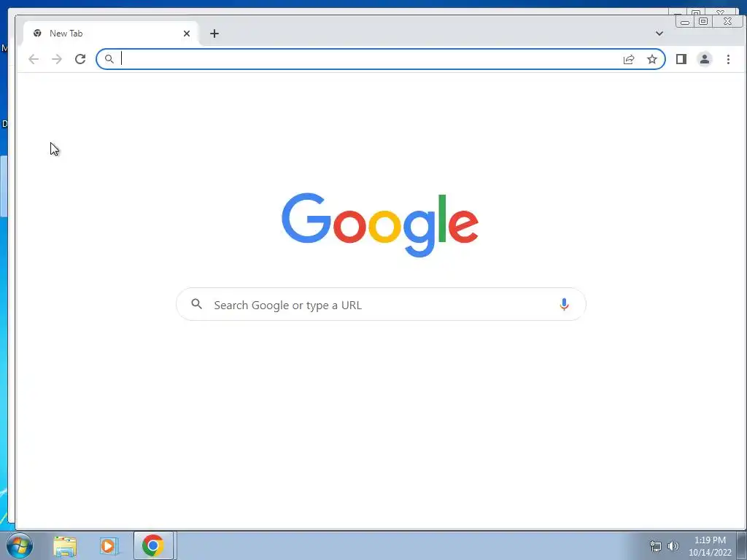Open the network tray icon
The width and height of the screenshot is (747, 560).
click(656, 546)
